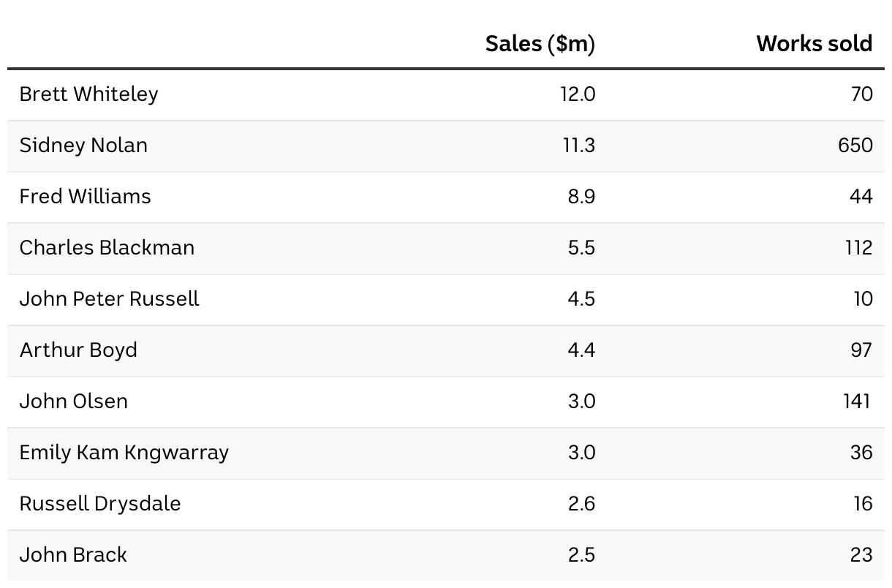
Task: Click John Brack in the last row
Action: tap(73, 555)
